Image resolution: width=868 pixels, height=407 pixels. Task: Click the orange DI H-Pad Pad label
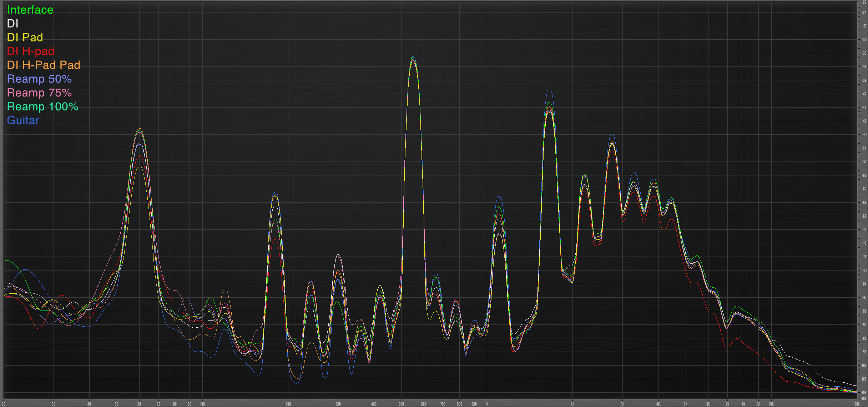[44, 65]
